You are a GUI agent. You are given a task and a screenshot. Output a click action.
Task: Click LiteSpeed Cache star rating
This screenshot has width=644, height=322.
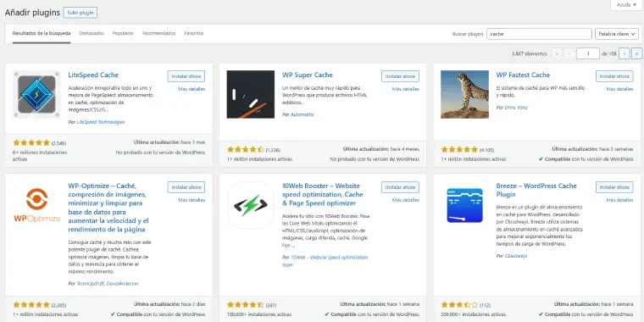tap(31, 143)
